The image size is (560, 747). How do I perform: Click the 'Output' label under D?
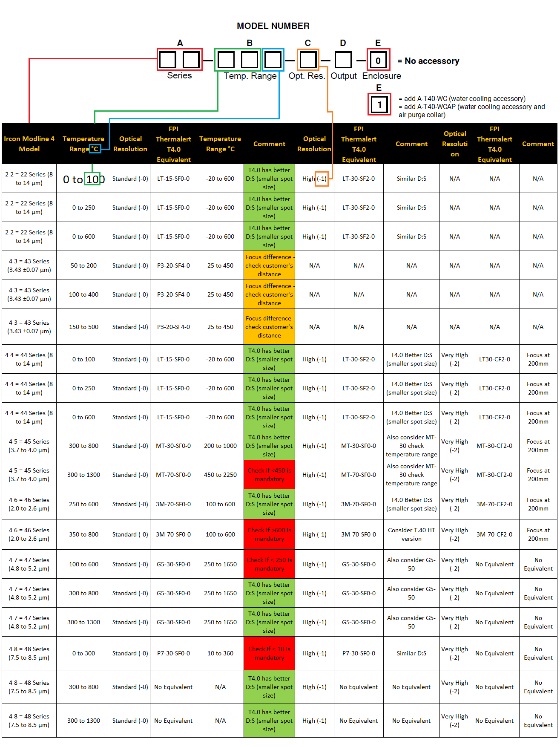click(344, 76)
